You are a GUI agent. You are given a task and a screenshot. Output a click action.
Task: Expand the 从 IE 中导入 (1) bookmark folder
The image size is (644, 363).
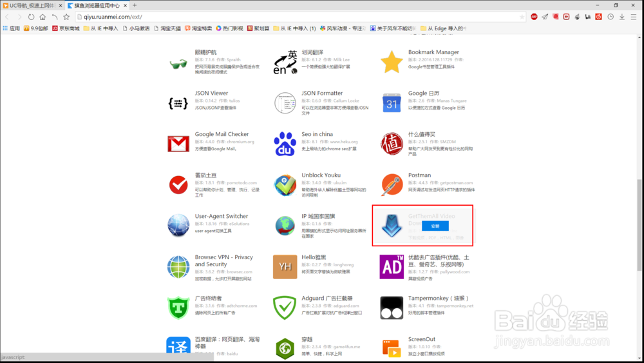coord(294,28)
